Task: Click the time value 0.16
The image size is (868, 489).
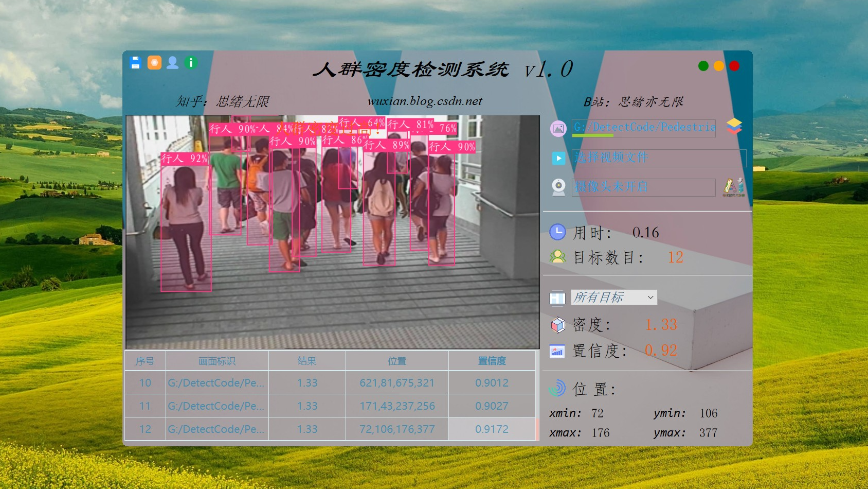Action: (646, 233)
